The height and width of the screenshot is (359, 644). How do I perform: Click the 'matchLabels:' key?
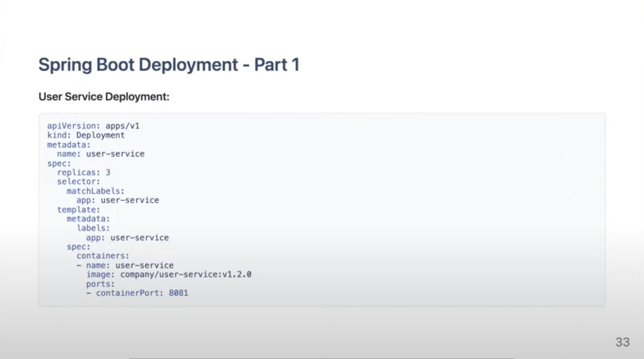(95, 191)
